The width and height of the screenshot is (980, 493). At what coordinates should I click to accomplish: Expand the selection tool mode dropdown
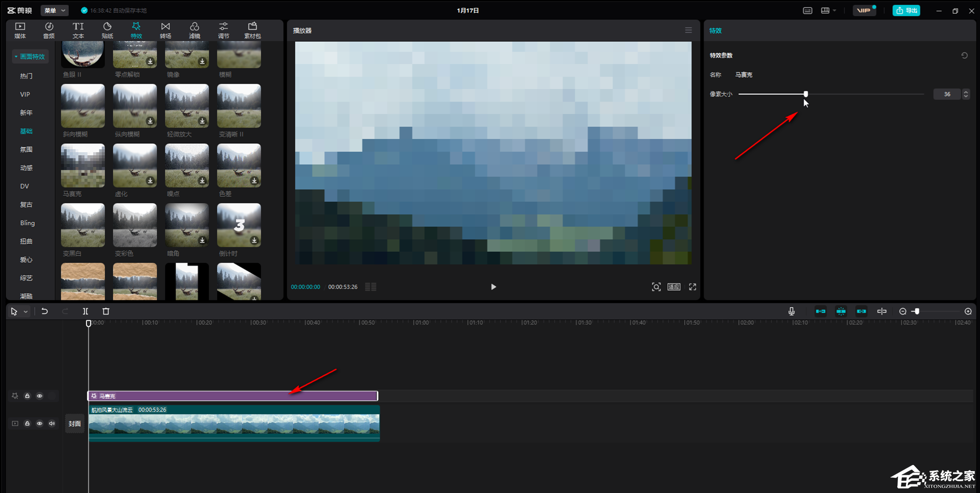26,312
